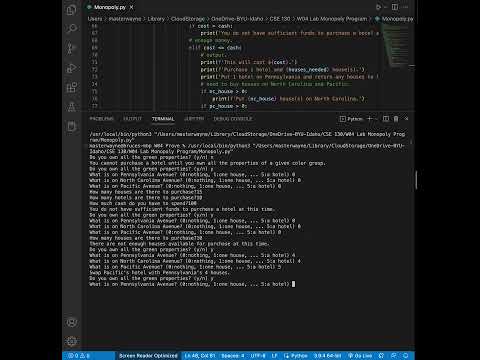The width and height of the screenshot is (480, 360).
Task: Change indentation via Spaces: 4
Action: coord(233,356)
